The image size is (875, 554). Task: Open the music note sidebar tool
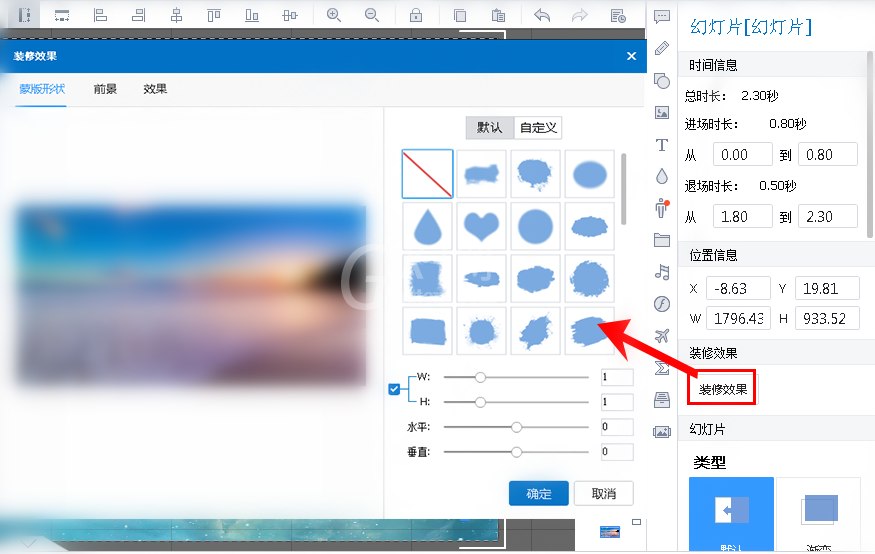[662, 272]
